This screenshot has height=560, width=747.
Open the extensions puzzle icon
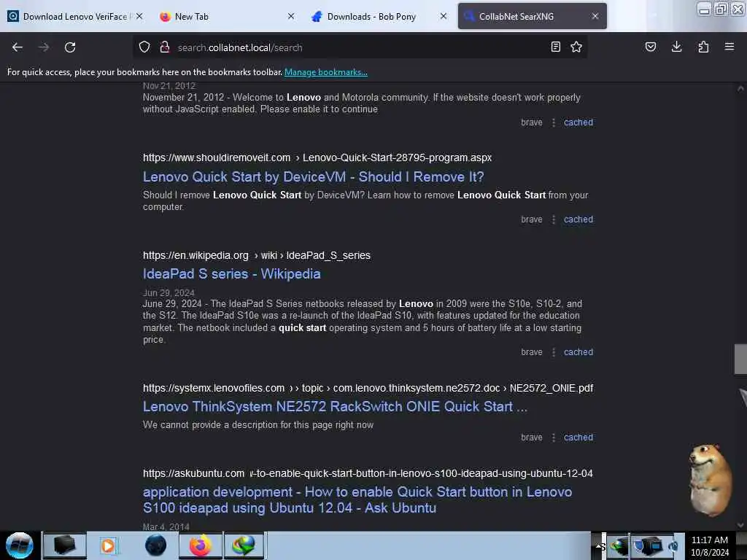(x=703, y=47)
